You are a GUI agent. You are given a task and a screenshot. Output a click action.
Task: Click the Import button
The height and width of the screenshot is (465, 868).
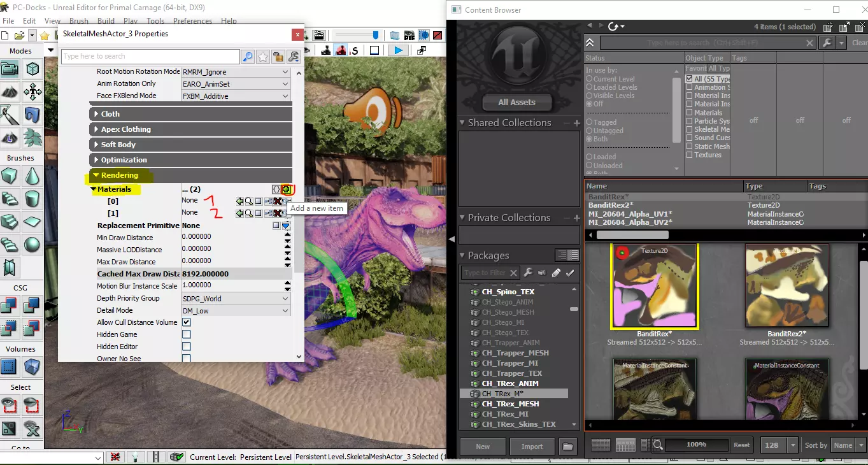[x=532, y=446]
